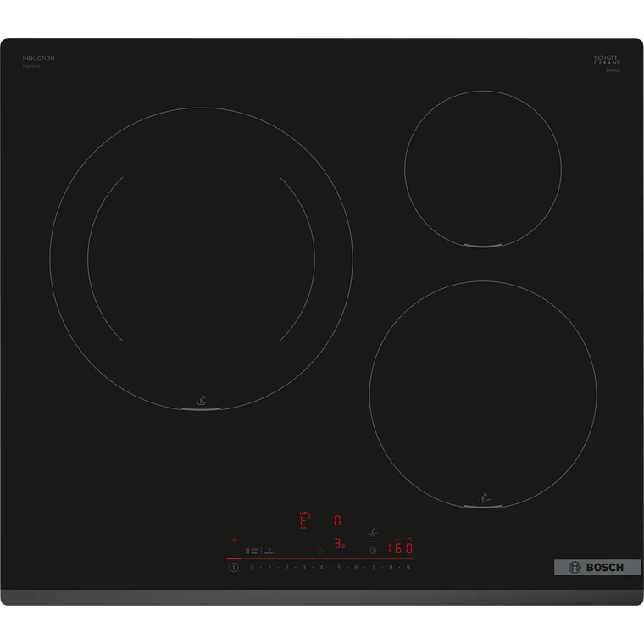Tap the timer clock icon

point(372,549)
